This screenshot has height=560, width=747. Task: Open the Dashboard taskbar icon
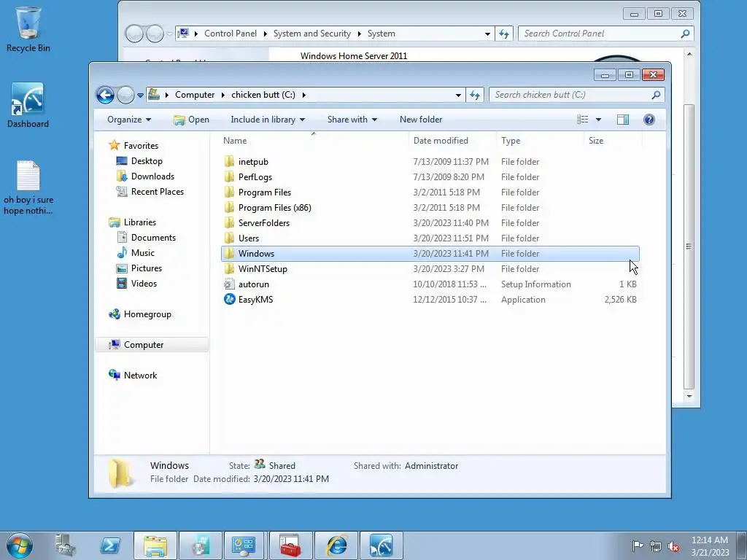381,545
